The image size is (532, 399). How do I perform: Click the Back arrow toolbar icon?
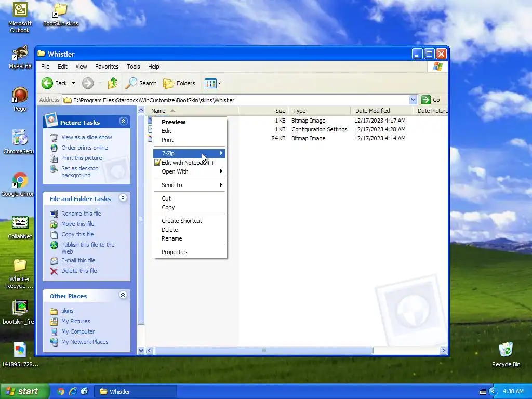click(47, 83)
